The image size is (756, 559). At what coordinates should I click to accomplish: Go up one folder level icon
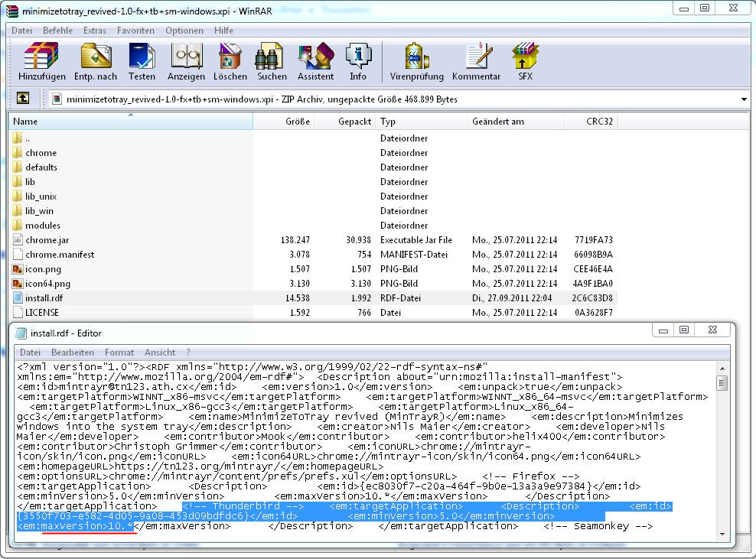tap(23, 99)
